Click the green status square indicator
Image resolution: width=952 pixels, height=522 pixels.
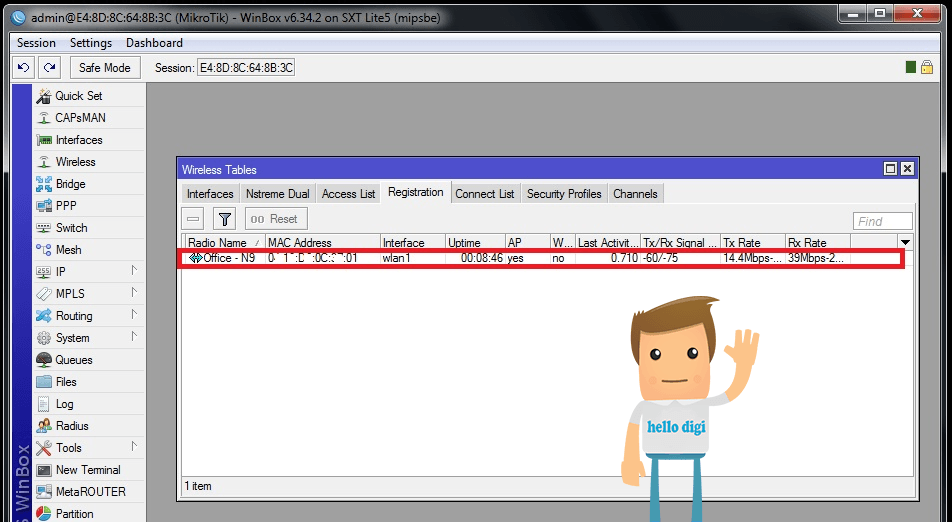910,67
